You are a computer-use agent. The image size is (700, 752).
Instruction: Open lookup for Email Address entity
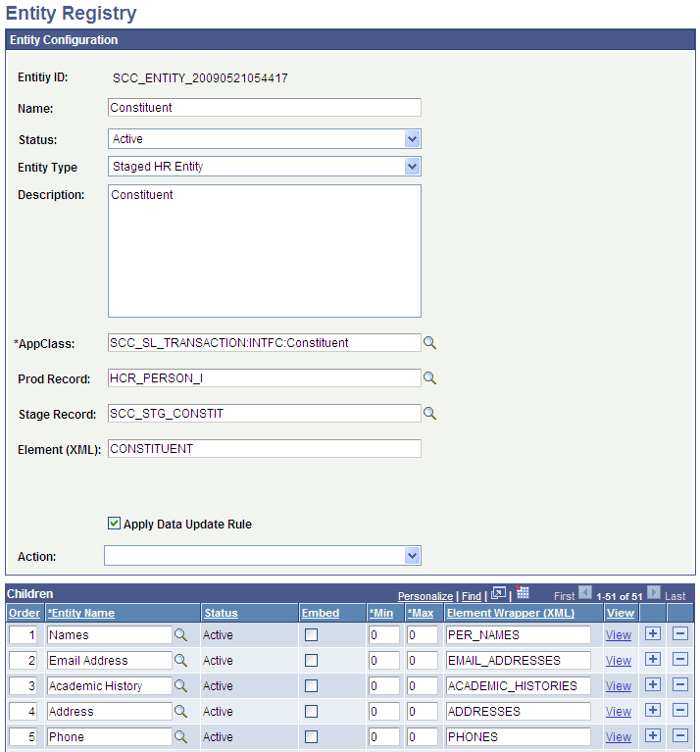pos(180,661)
